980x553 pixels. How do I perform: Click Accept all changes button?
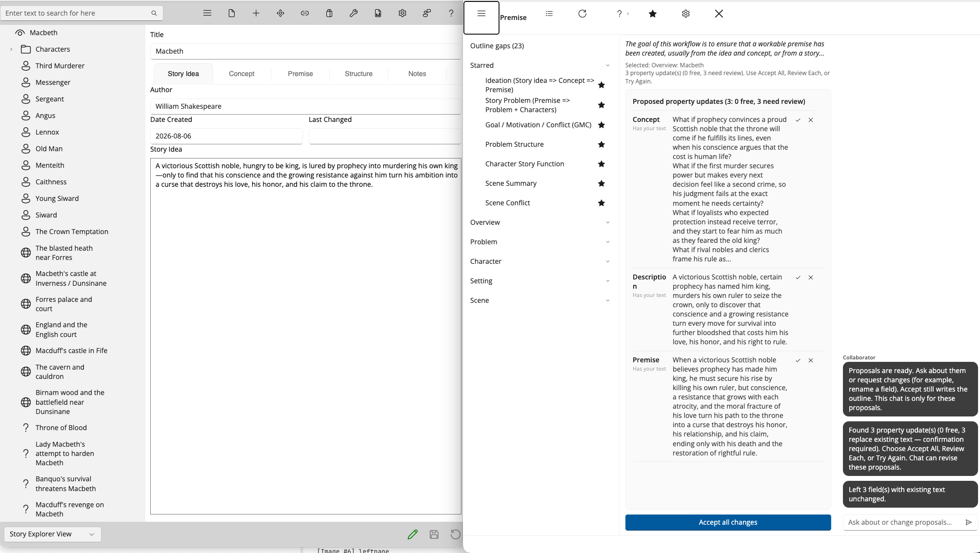tap(728, 522)
